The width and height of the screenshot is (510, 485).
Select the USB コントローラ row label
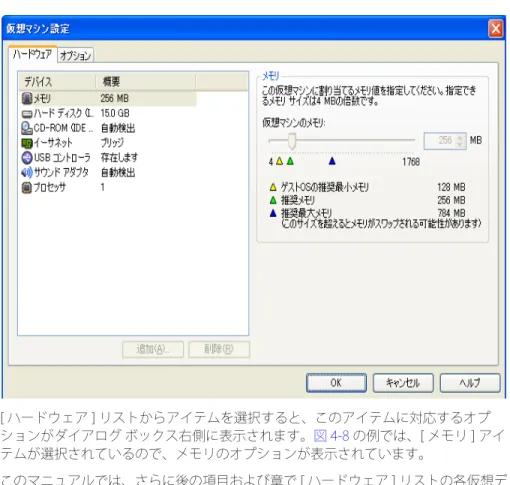click(62, 157)
